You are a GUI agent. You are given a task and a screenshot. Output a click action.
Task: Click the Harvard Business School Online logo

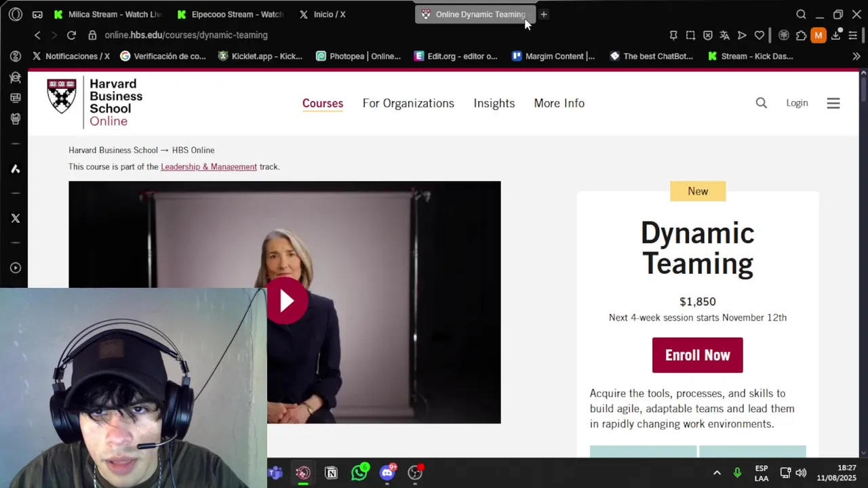pos(95,102)
